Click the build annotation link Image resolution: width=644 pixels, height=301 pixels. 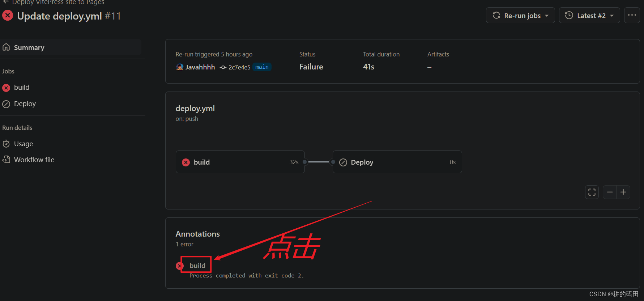[x=197, y=266]
